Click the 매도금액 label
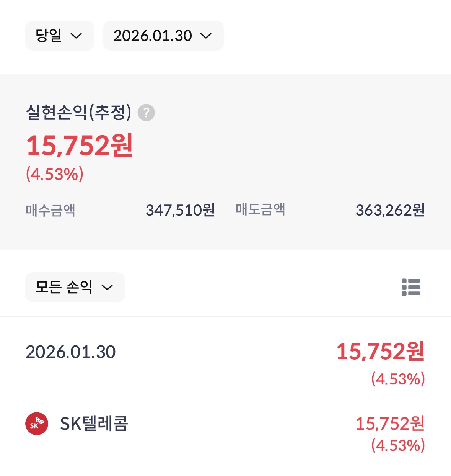Screen dimensions: 451x476 (260, 210)
